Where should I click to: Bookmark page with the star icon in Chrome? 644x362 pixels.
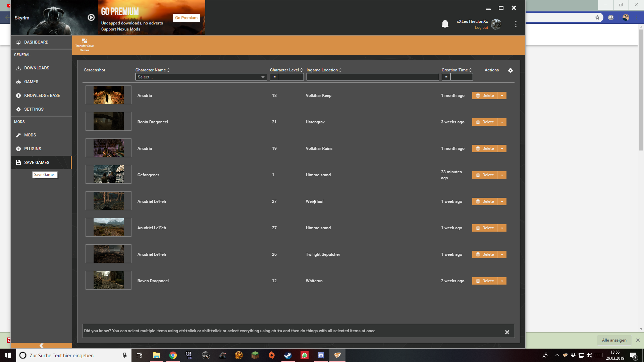point(597,17)
